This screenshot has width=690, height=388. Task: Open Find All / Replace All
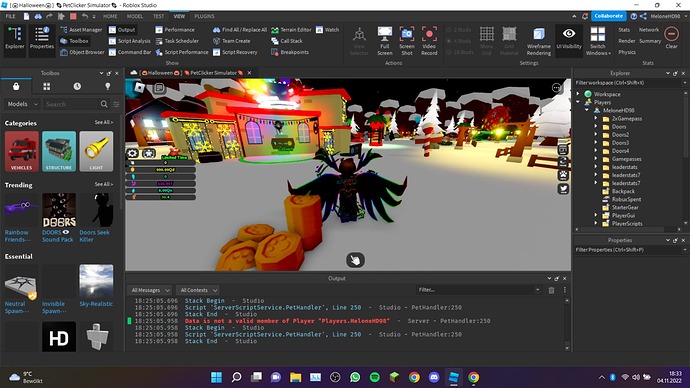pos(240,30)
